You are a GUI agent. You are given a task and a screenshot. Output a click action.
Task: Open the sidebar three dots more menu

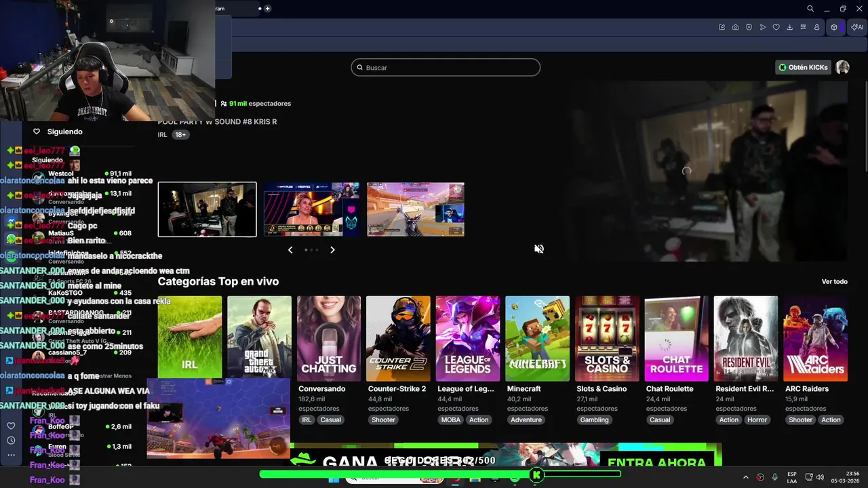coord(11,455)
